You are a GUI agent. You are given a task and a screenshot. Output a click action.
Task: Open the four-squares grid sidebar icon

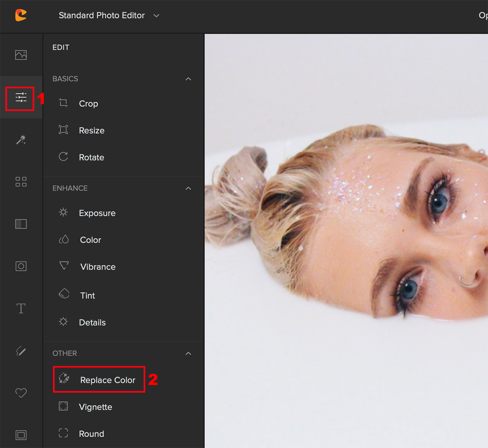coord(21,182)
